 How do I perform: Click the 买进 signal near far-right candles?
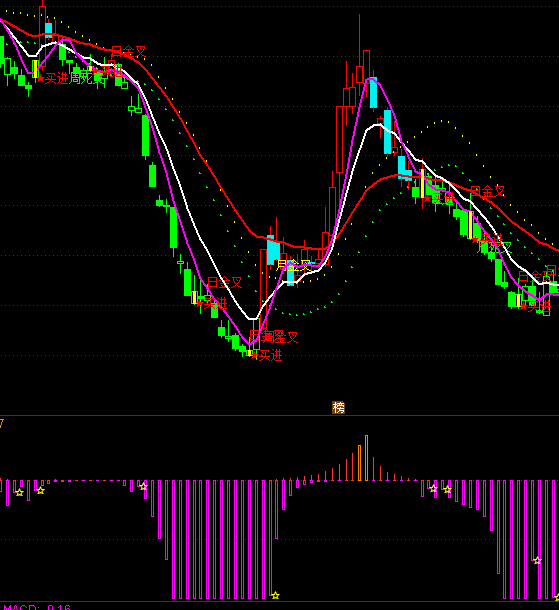tap(539, 307)
